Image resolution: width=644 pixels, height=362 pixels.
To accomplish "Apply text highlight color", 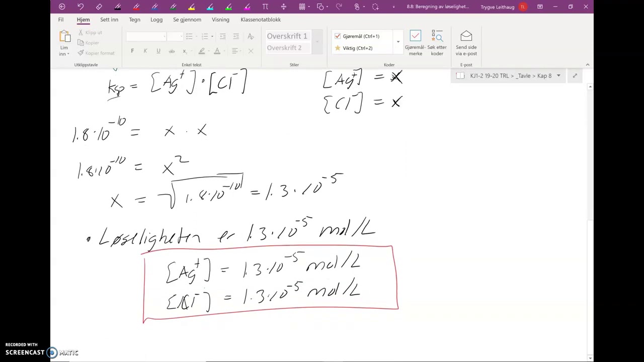I will 202,51.
